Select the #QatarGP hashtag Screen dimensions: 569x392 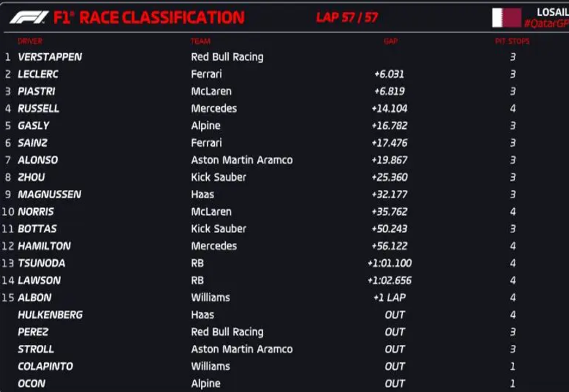[546, 24]
